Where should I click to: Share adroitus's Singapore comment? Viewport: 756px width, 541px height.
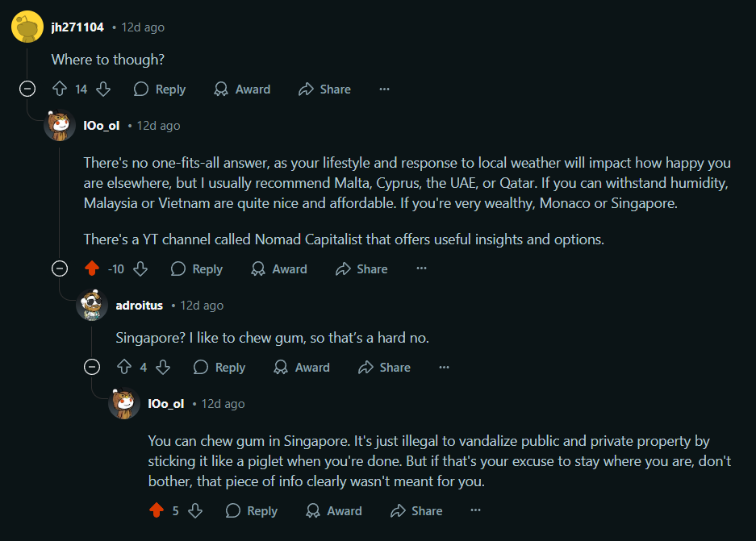point(384,368)
